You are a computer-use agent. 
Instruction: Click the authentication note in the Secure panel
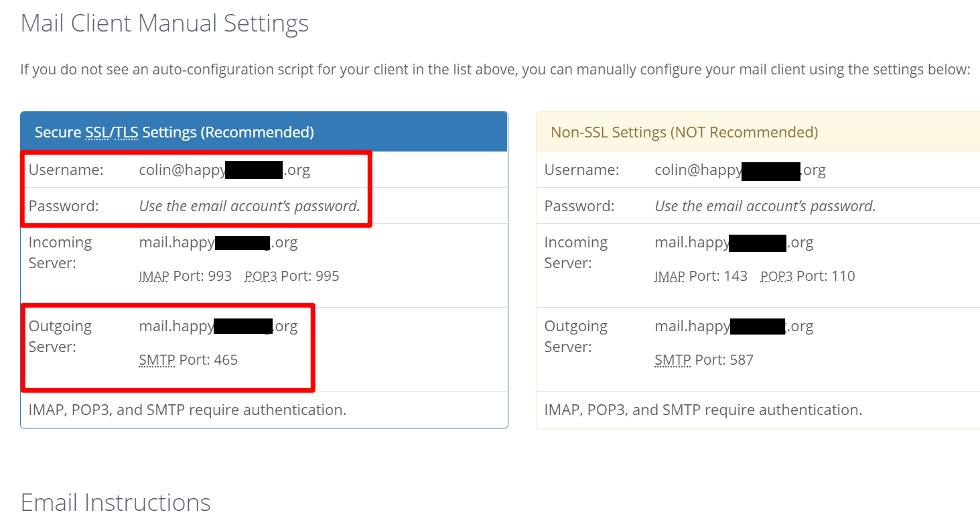(x=188, y=410)
